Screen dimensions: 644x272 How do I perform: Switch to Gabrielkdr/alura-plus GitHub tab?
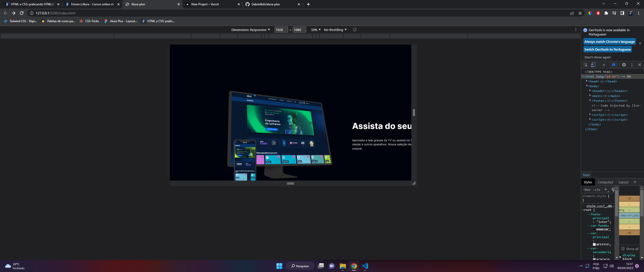273,4
